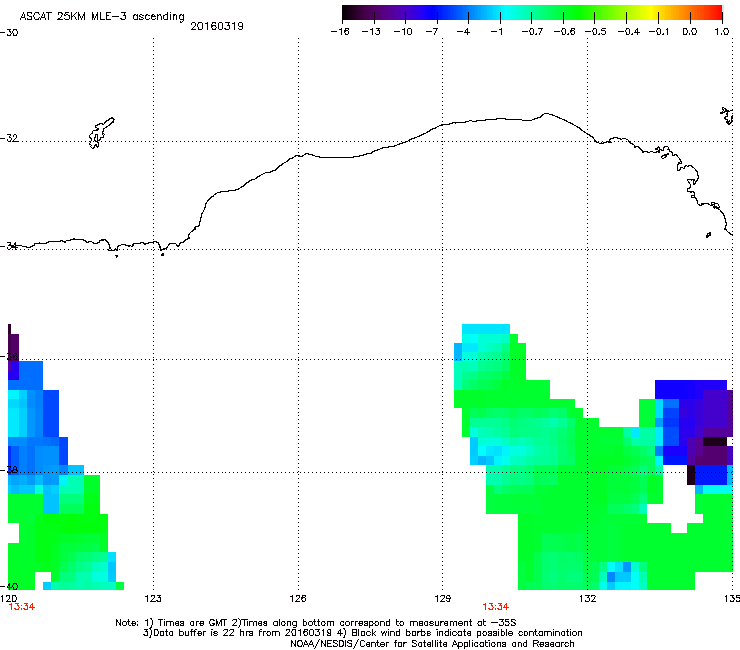The height and width of the screenshot is (650, 740).
Task: Click the -7 color bar label
Action: [432, 32]
